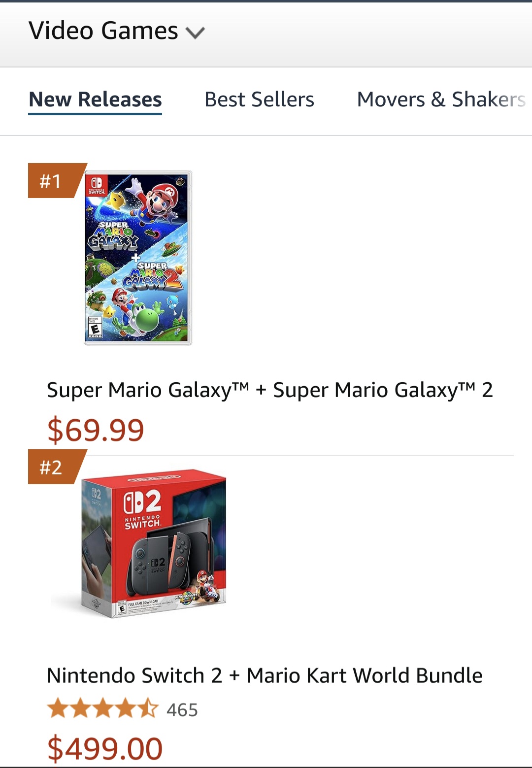The image size is (532, 768).
Task: Expand the Video Games category chevron
Action: (x=195, y=33)
